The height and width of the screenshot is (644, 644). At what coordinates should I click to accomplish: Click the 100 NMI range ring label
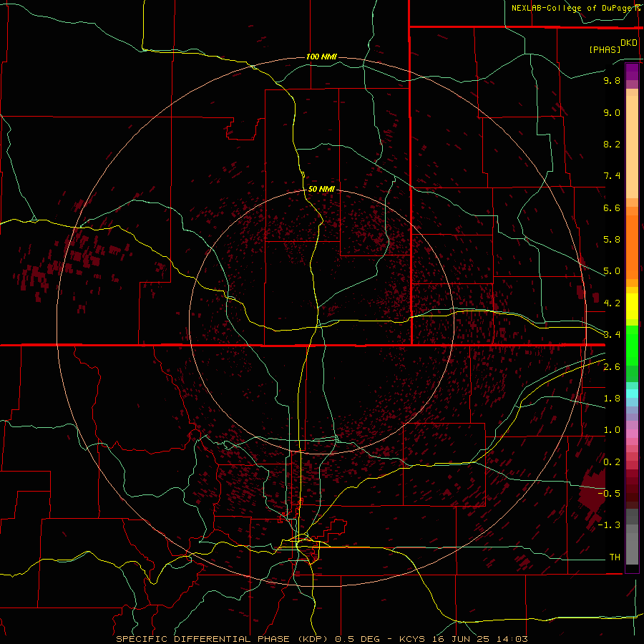click(321, 57)
